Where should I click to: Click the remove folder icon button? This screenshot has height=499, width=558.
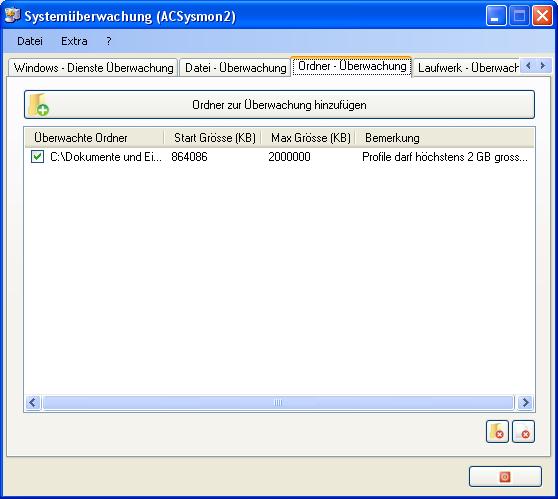pyautogui.click(x=497, y=431)
